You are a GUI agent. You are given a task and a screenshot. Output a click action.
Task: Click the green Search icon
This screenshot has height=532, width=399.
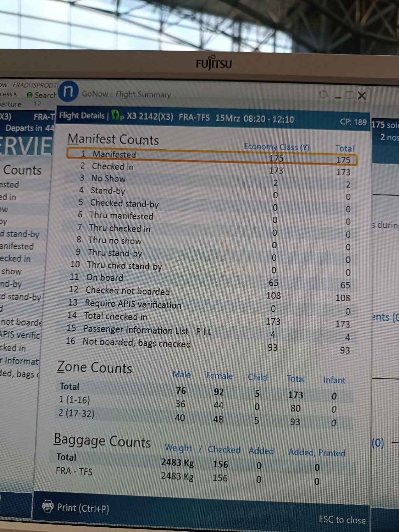click(x=30, y=95)
